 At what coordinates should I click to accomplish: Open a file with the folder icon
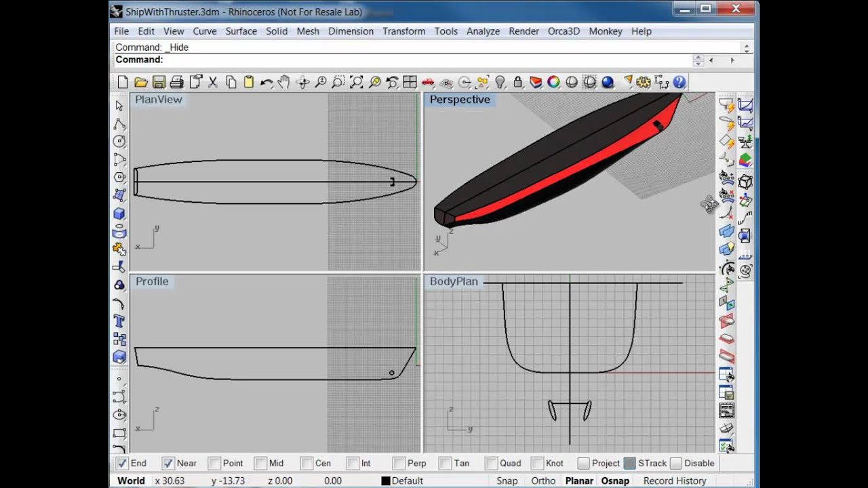(141, 82)
